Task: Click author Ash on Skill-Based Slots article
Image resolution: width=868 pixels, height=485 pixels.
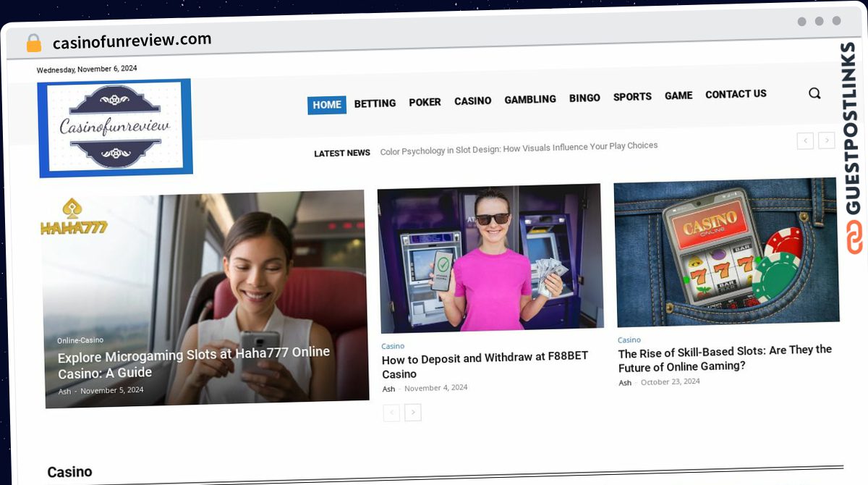Action: tap(625, 383)
